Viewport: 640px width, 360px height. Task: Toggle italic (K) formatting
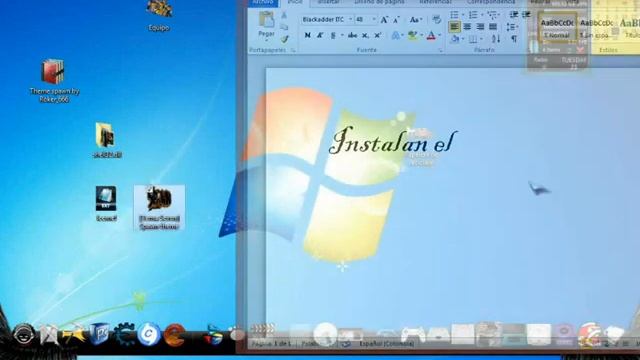(x=320, y=36)
